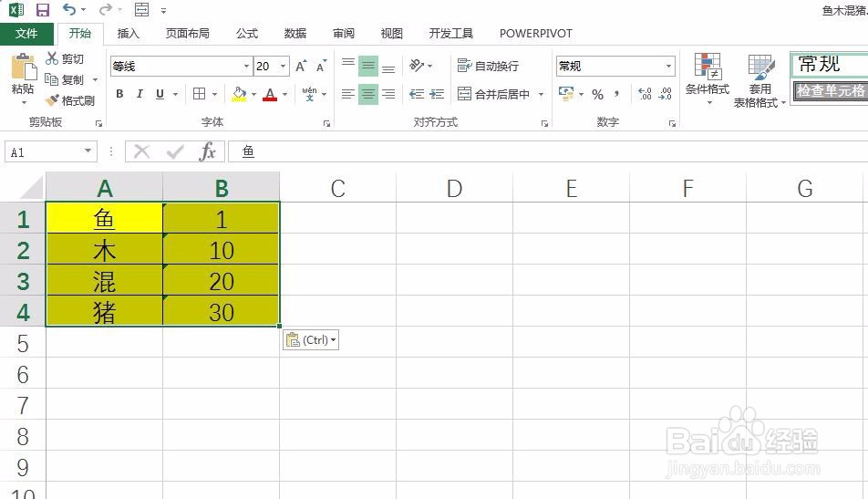Click the wén phonetic guide icon
Image resolution: width=868 pixels, height=499 pixels.
[x=309, y=94]
